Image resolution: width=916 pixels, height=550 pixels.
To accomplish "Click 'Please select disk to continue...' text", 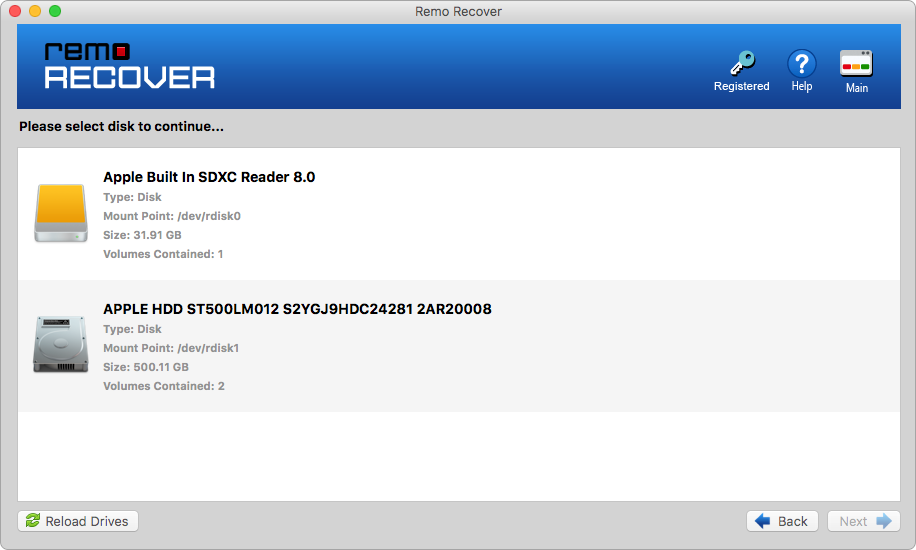I will pos(122,126).
